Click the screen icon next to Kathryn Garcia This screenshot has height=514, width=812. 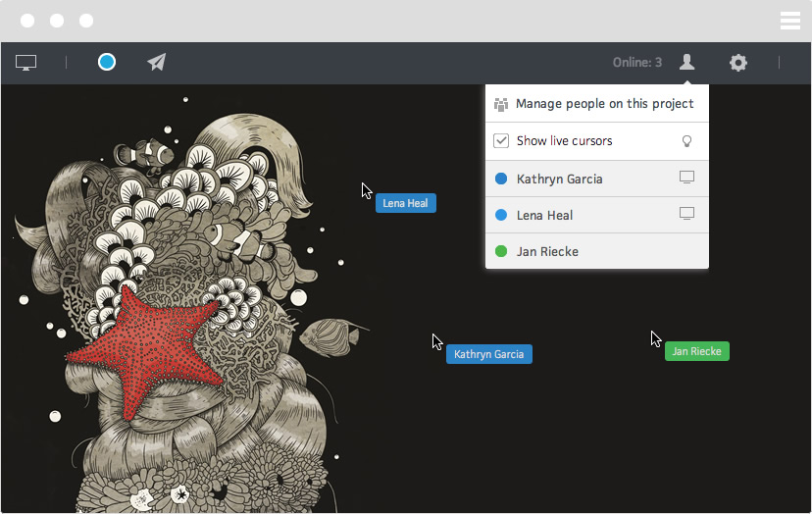coord(686,178)
